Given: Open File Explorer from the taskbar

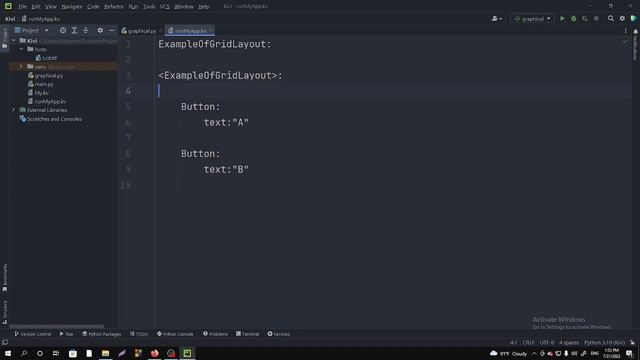Looking at the screenshot, I should coord(105,353).
